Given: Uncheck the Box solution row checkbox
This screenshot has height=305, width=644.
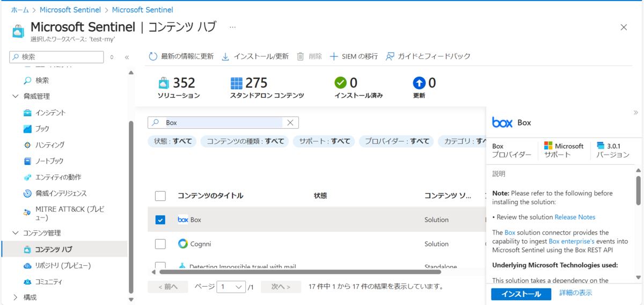Looking at the screenshot, I should point(160,220).
